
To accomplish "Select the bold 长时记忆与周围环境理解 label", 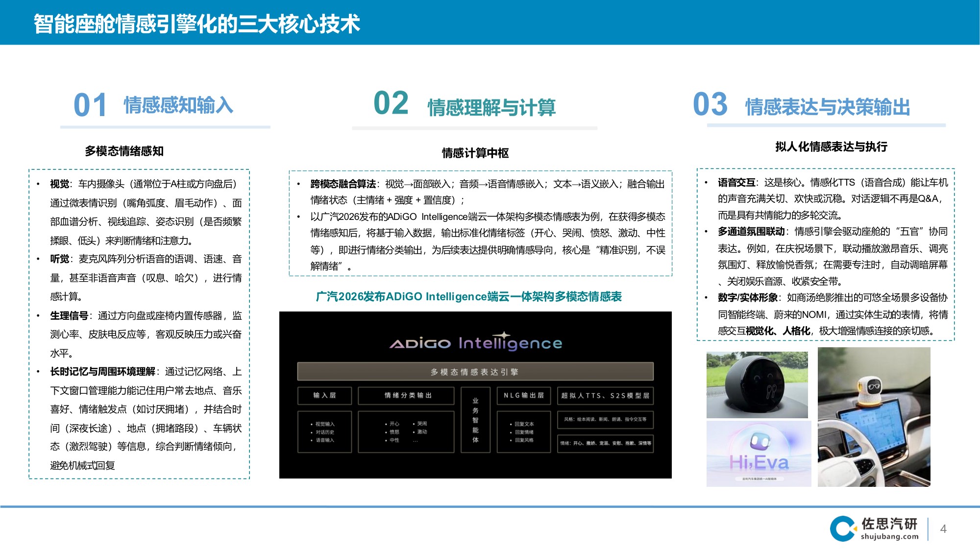I will [x=102, y=372].
